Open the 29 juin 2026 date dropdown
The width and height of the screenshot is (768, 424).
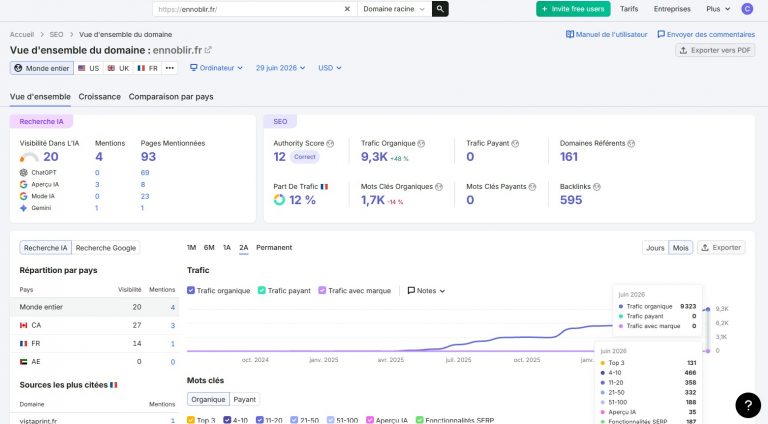point(281,68)
